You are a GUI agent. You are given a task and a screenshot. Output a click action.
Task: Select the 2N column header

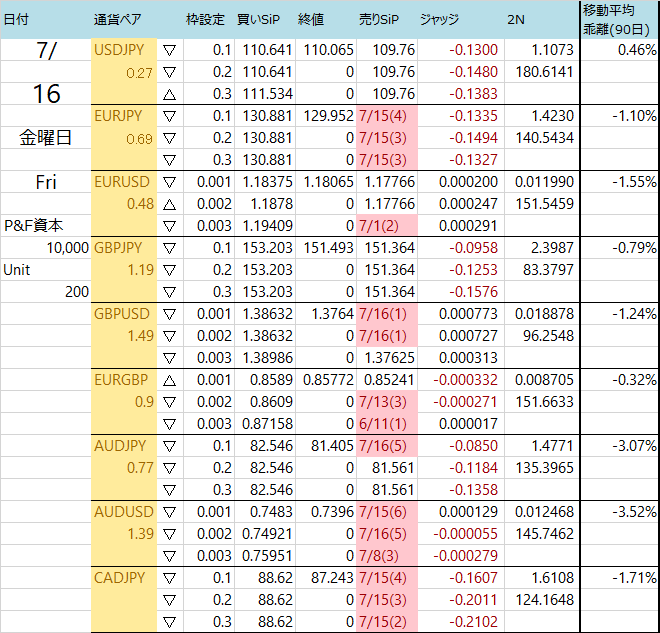tap(516, 19)
